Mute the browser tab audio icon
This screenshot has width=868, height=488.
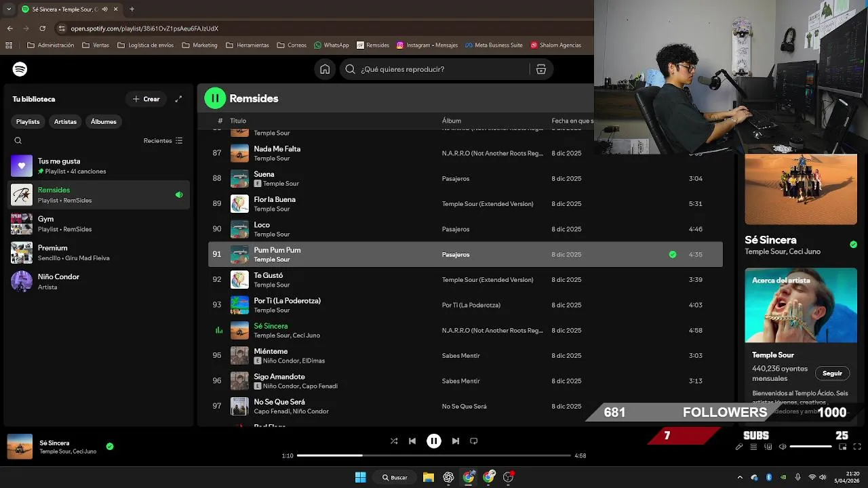tap(104, 9)
